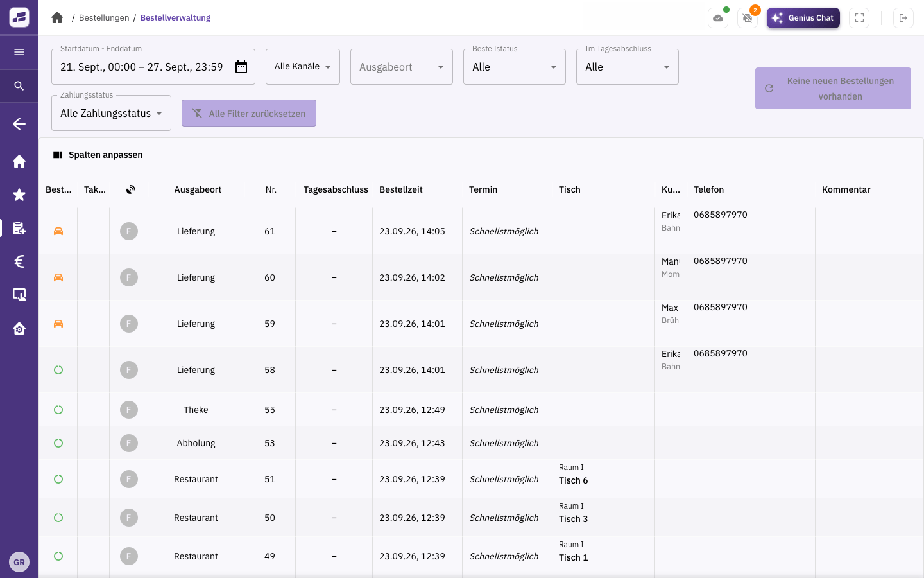This screenshot has width=924, height=578.
Task: Open the orders icon in the sidebar
Action: [19, 228]
